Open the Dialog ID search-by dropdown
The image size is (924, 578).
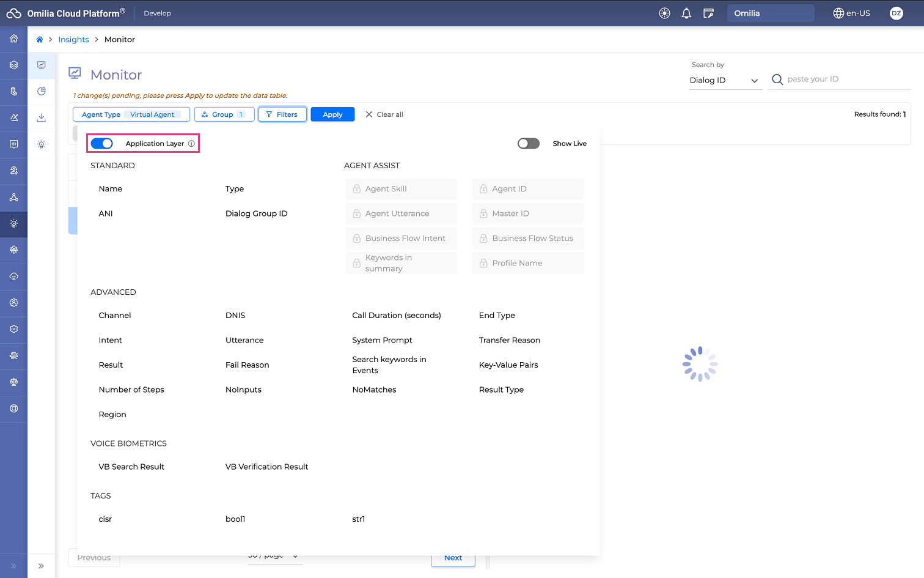point(724,81)
